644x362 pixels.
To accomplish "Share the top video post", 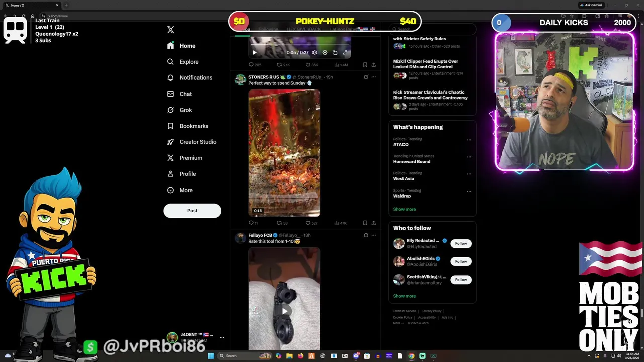I will pos(373,65).
